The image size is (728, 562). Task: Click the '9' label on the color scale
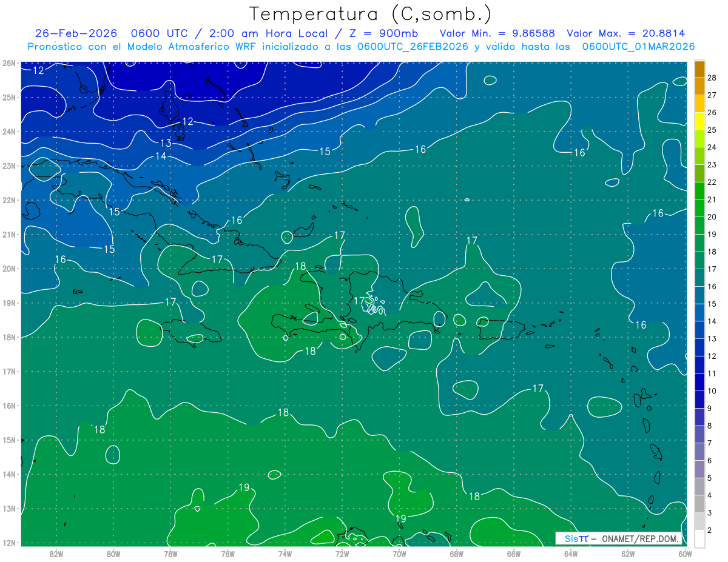pos(710,408)
